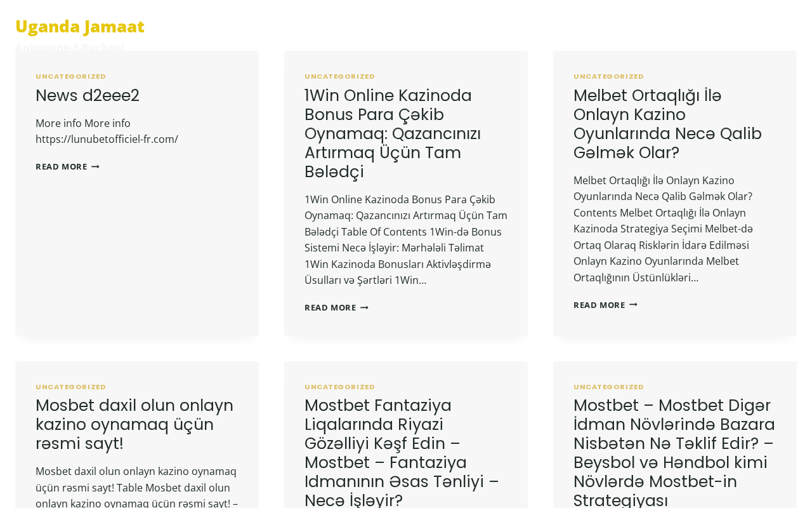Select Uncategorized label above 1Win post
812x508 pixels.
(x=340, y=76)
